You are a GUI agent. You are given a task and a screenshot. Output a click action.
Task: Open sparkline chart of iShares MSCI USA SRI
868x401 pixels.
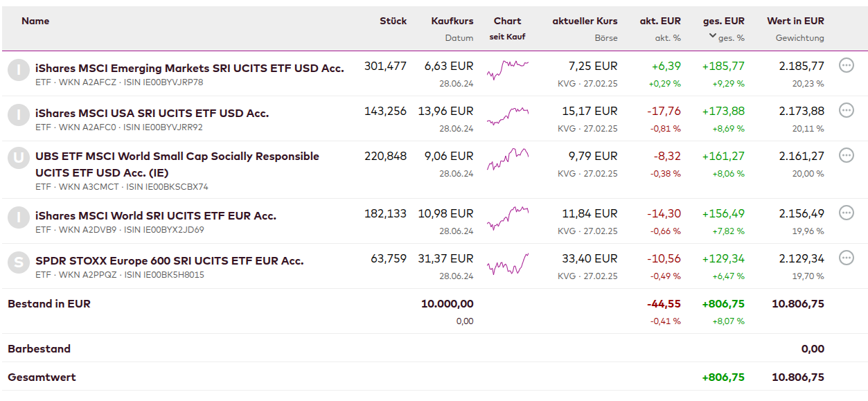tap(507, 116)
